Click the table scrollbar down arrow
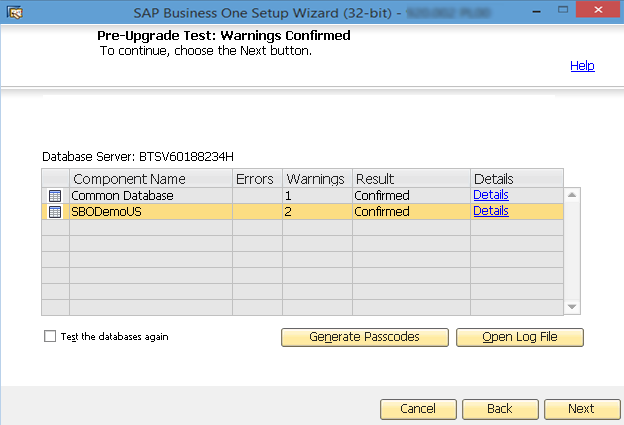The image size is (624, 425). coord(572,307)
